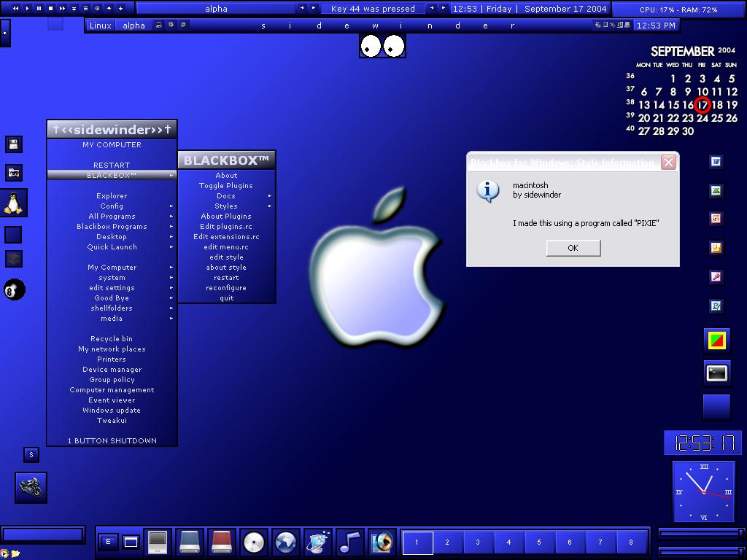The width and height of the screenshot is (747, 560).
Task: Click the Linux label in the toolbar
Action: tap(101, 26)
